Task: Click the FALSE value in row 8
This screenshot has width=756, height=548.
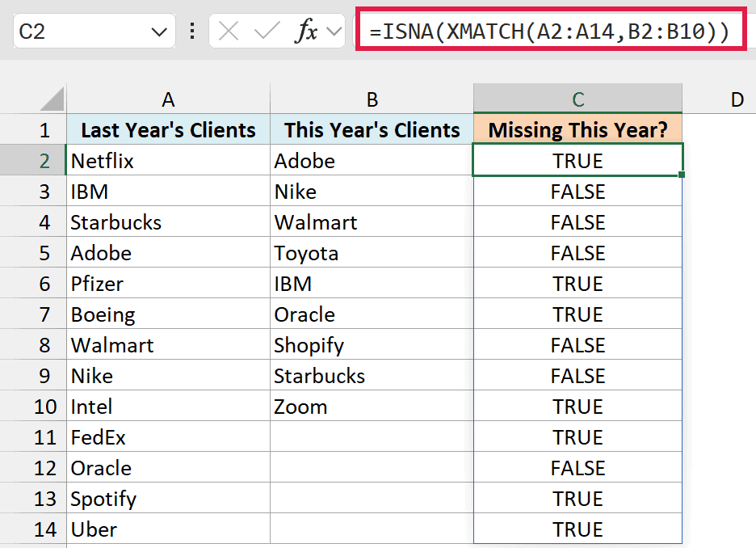Action: pos(577,345)
